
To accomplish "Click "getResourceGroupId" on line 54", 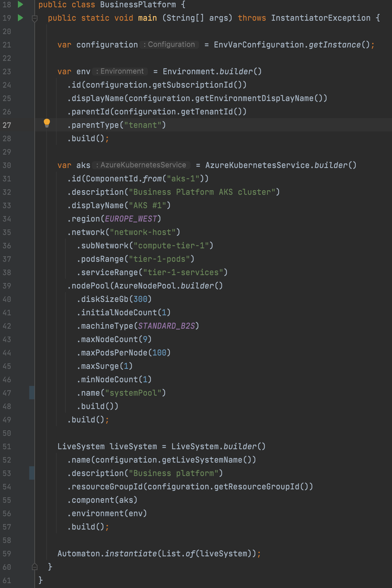I will pyautogui.click(x=257, y=487).
